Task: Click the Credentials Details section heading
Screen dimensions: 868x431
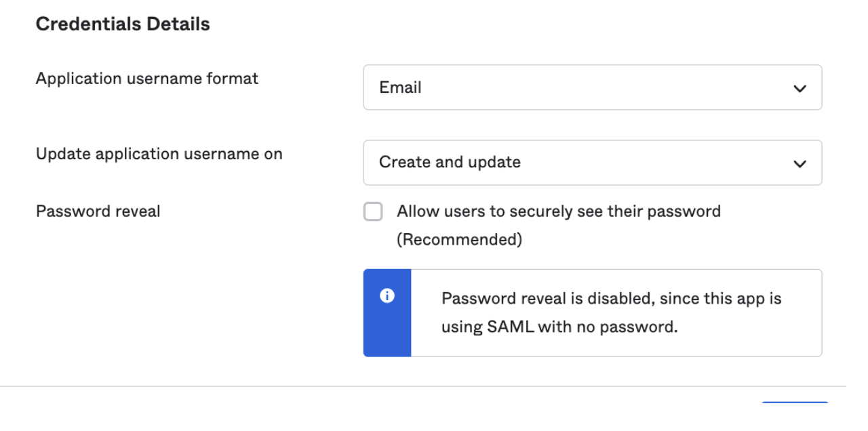Action: (x=123, y=24)
